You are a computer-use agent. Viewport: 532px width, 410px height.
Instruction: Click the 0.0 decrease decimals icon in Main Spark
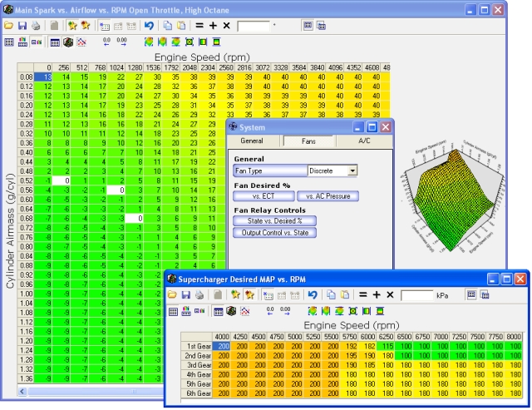coord(106,42)
